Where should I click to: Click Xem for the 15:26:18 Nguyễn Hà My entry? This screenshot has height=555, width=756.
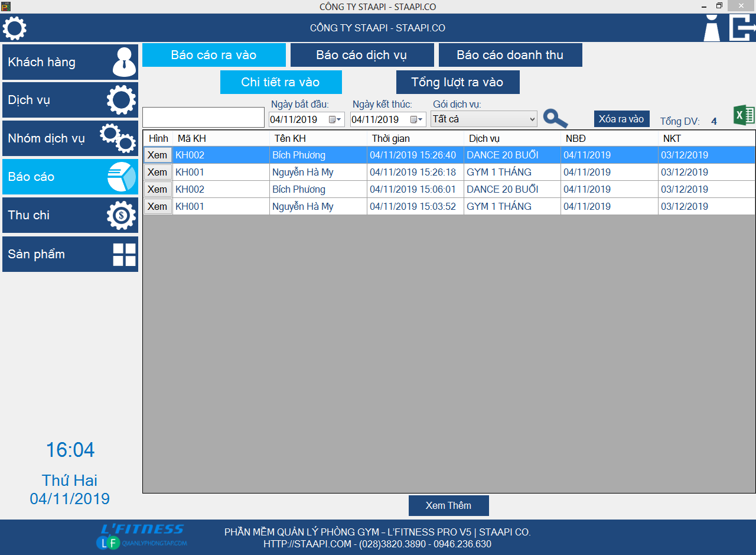[157, 173]
